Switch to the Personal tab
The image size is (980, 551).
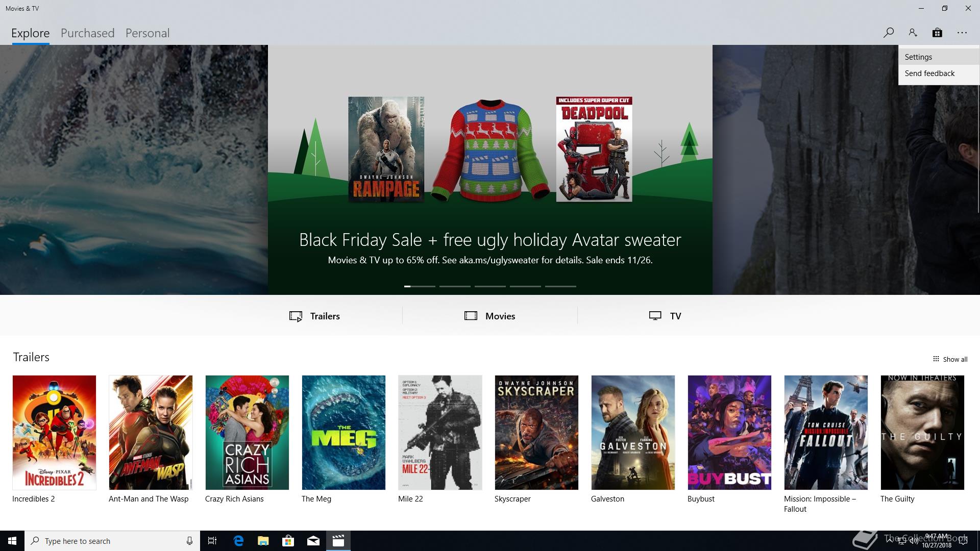[148, 33]
